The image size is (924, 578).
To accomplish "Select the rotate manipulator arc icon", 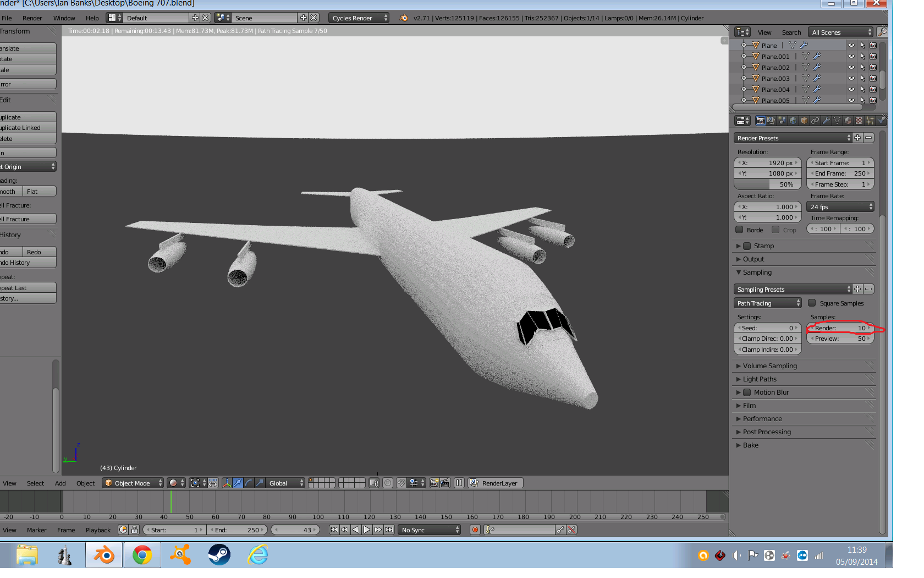I will click(x=249, y=483).
